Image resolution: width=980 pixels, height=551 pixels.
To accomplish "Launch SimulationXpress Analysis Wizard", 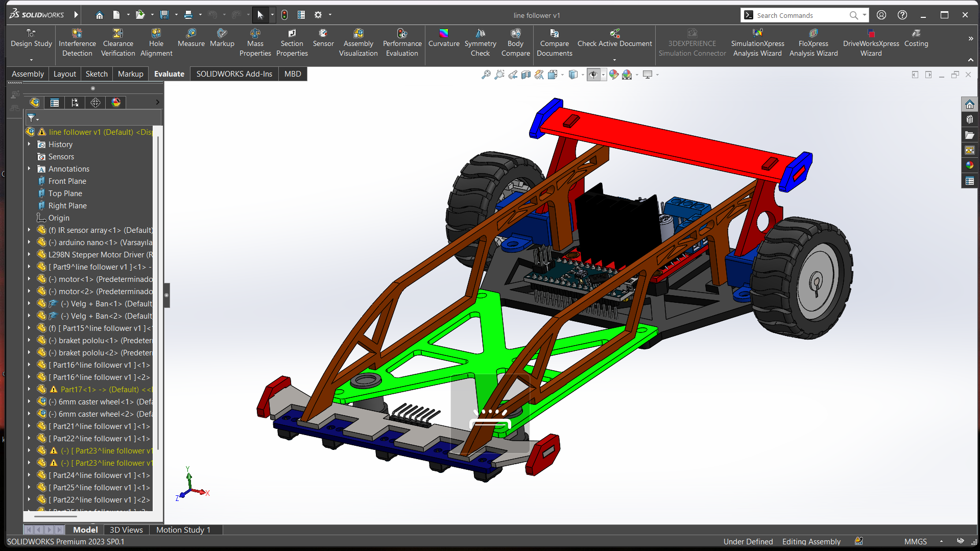I will [x=757, y=43].
